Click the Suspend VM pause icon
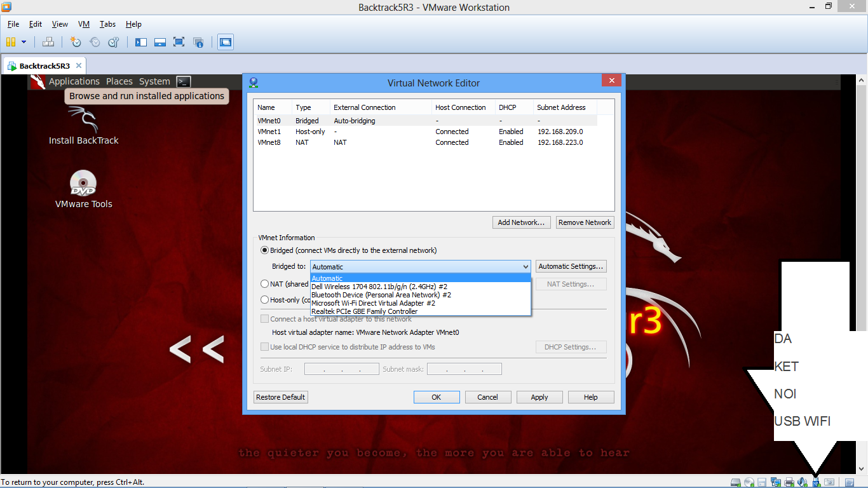 (10, 42)
